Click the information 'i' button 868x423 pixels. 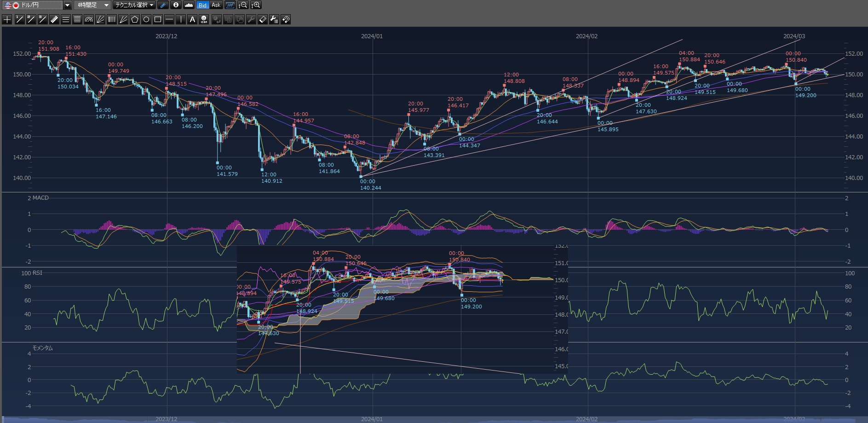coord(176,5)
